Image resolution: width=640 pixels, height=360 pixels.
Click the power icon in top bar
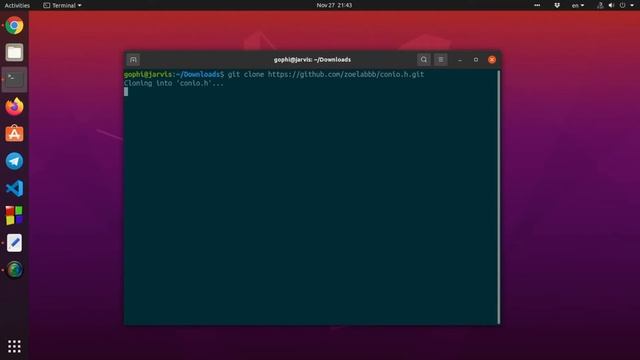click(x=622, y=5)
